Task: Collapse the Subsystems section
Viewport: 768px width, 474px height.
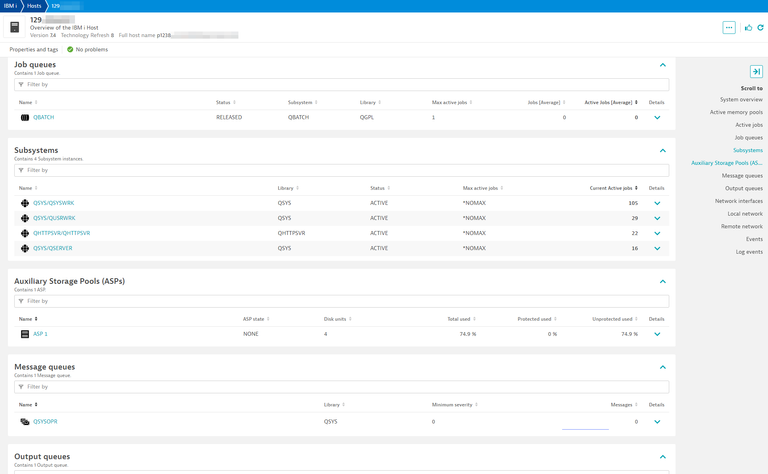Action: (x=663, y=150)
